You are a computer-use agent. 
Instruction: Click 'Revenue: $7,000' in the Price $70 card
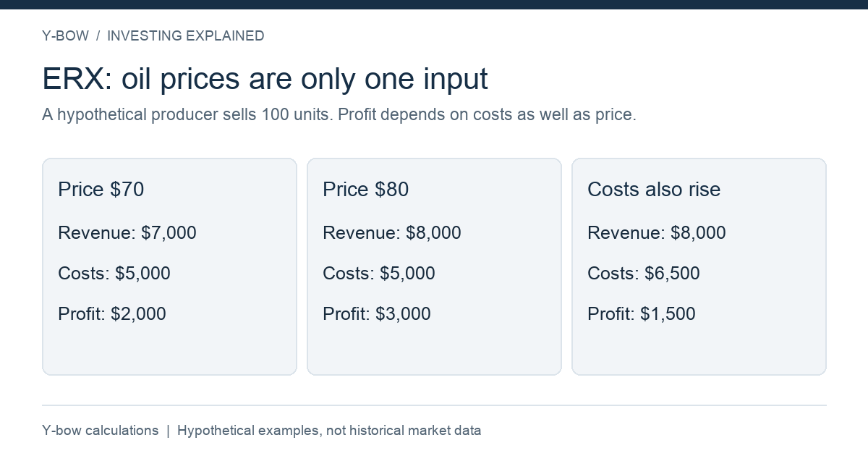click(127, 233)
